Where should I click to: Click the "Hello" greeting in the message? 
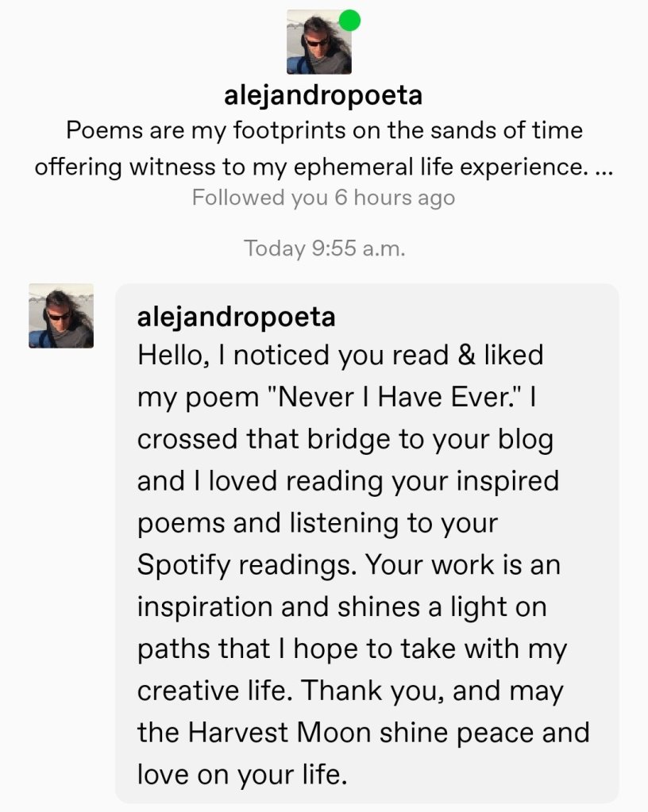pyautogui.click(x=172, y=355)
